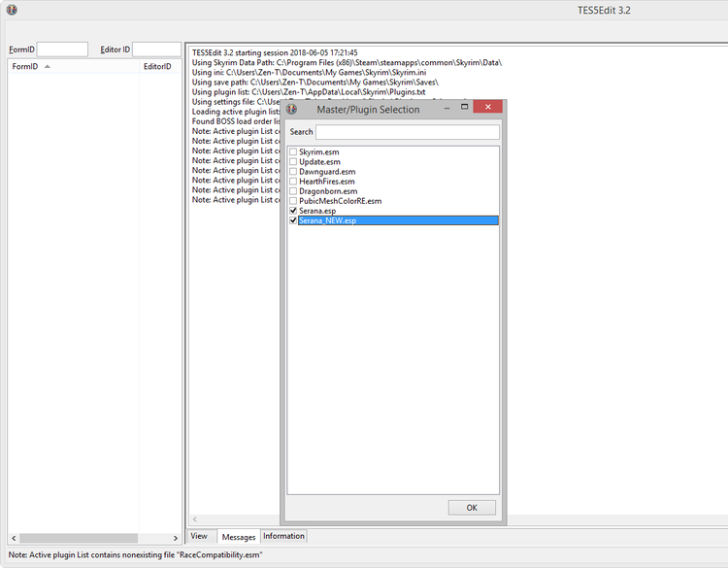
Task: Focus the Editor ID input field
Action: (157, 50)
